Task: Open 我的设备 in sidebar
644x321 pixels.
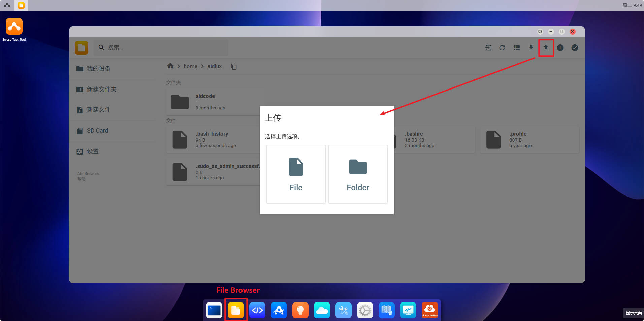Action: coord(98,69)
